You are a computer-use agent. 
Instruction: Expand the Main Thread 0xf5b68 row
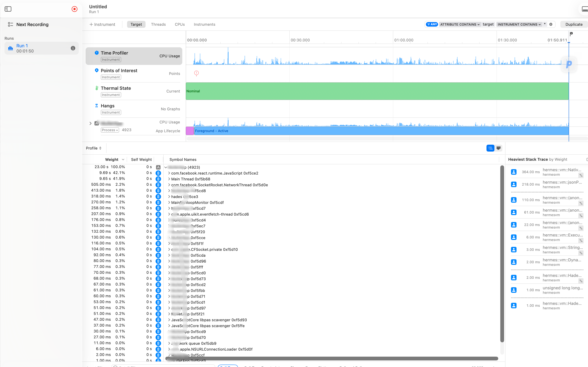[x=169, y=179]
